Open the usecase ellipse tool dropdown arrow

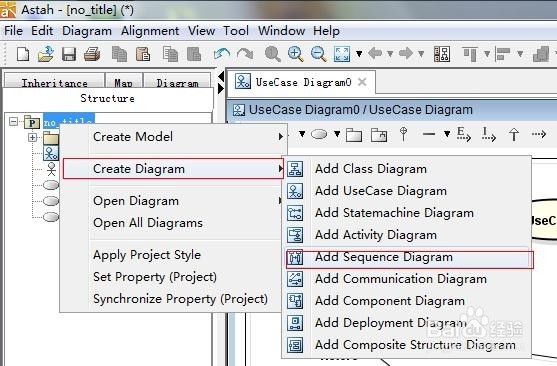click(x=337, y=134)
